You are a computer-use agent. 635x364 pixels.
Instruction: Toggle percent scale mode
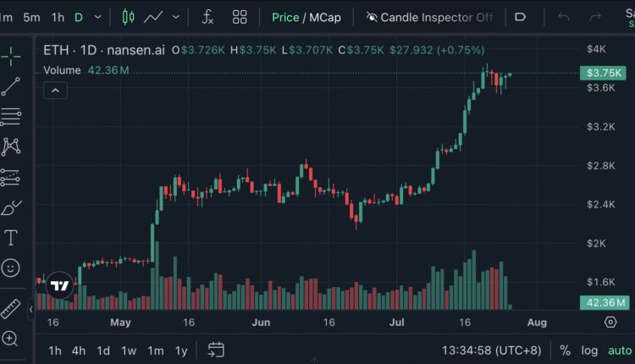pyautogui.click(x=565, y=350)
